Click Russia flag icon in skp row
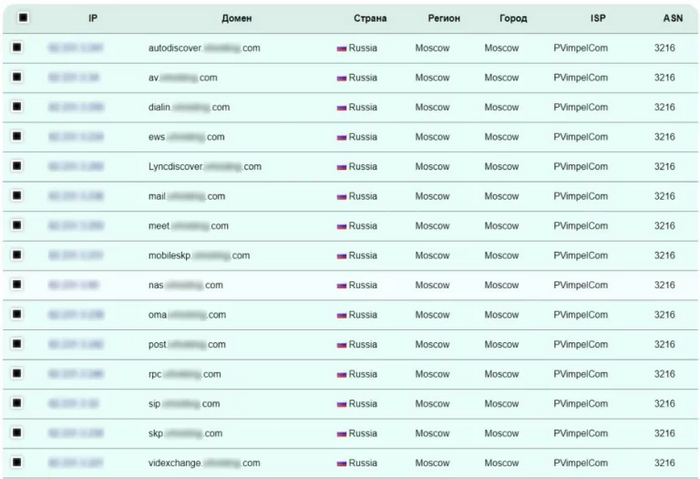The height and width of the screenshot is (479, 700). 341,434
